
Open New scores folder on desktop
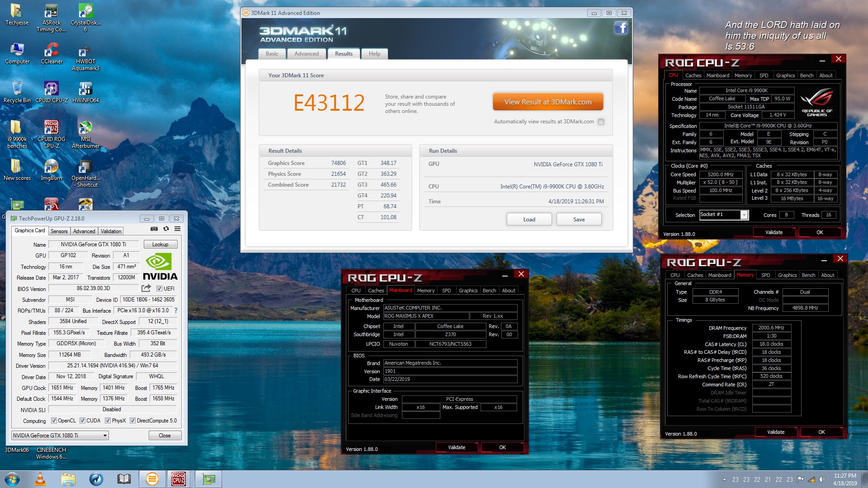(x=17, y=170)
